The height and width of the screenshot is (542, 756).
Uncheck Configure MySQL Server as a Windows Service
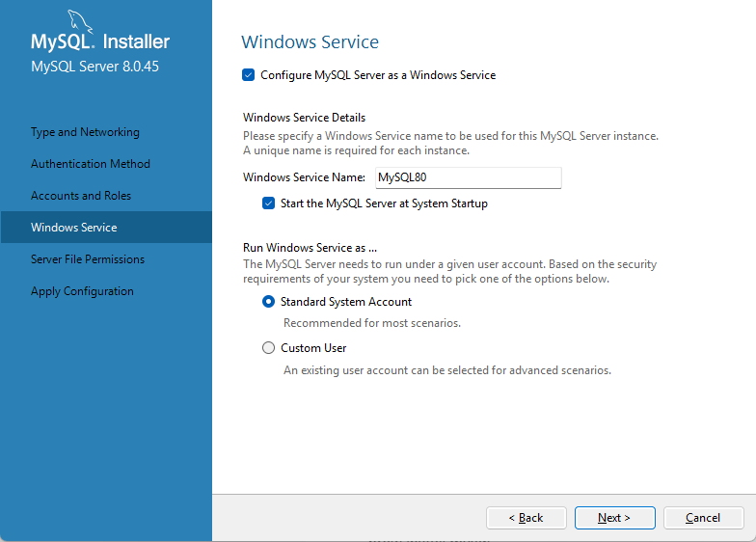pos(249,75)
